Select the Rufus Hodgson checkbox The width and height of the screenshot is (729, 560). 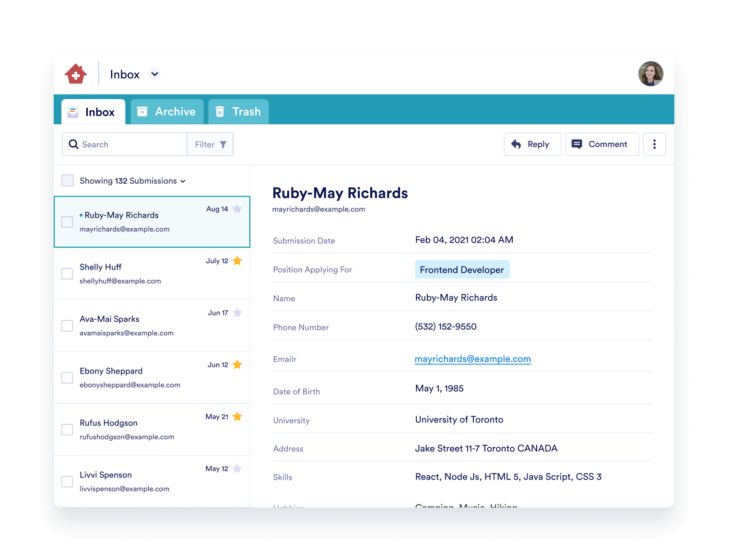coord(67,430)
